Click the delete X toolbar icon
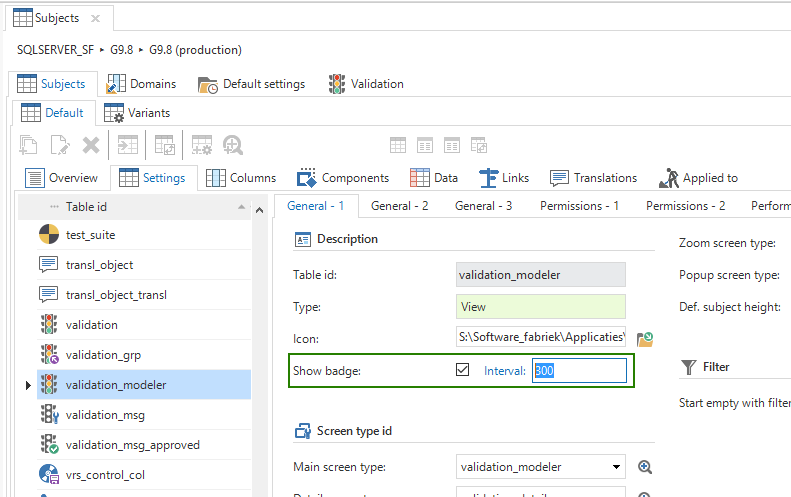The width and height of the screenshot is (791, 497). [91, 145]
